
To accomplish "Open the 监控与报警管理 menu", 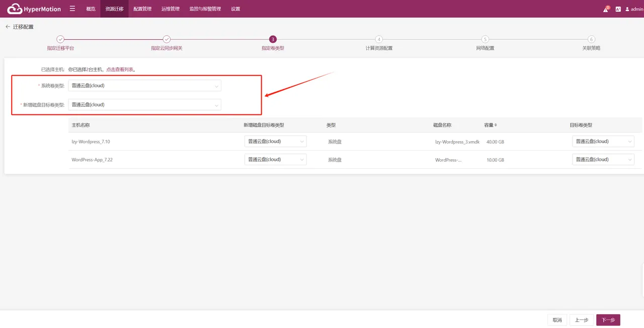I will [x=205, y=9].
